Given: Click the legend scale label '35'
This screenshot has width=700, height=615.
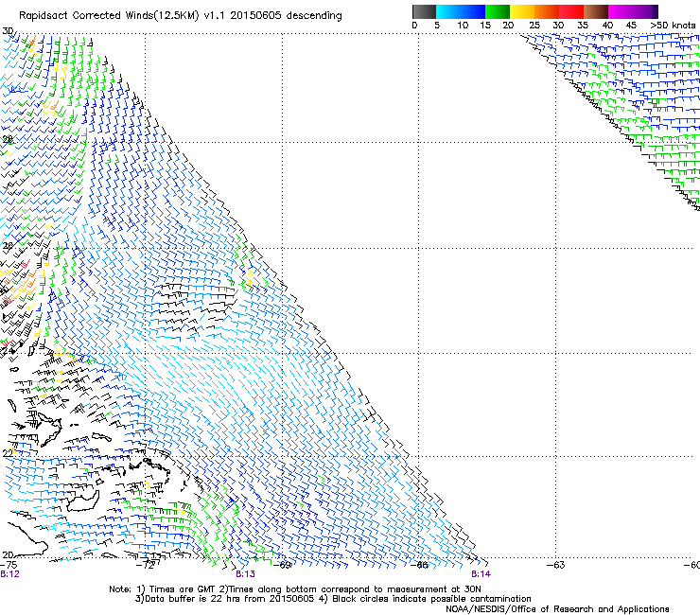Looking at the screenshot, I should (x=583, y=26).
